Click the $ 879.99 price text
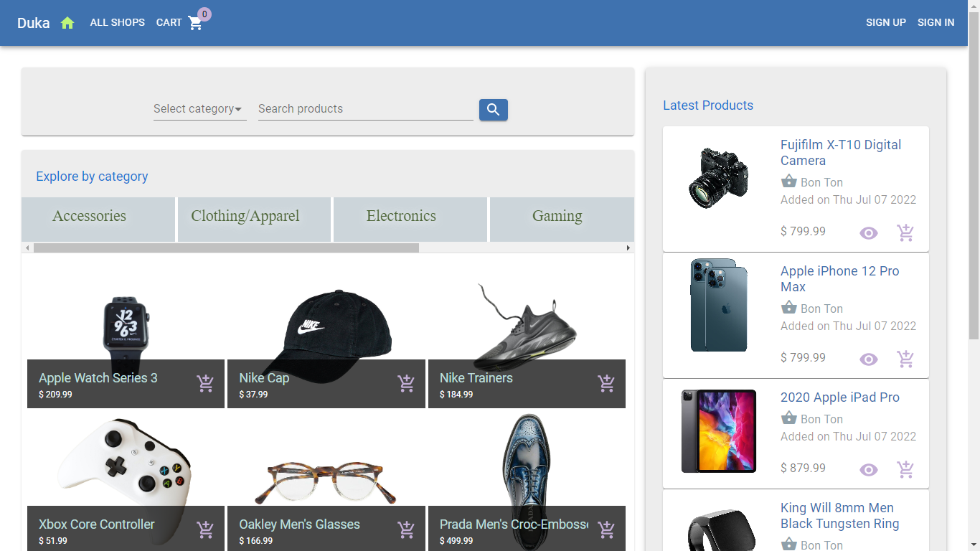This screenshot has height=551, width=980. point(803,468)
